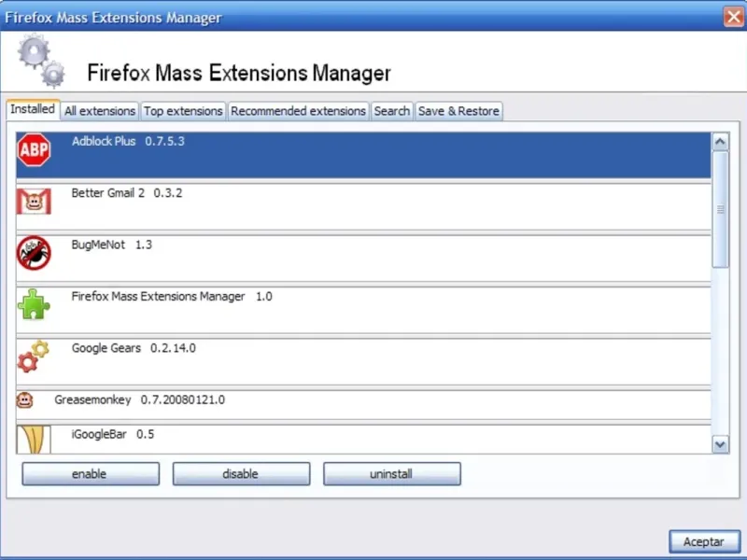Click the list scrollbar up arrow

720,142
